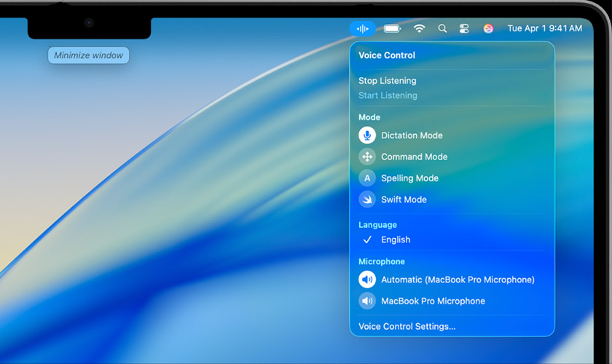Open the Wi-Fi menu bar icon
Screen dimensions: 612x364
coord(419,28)
